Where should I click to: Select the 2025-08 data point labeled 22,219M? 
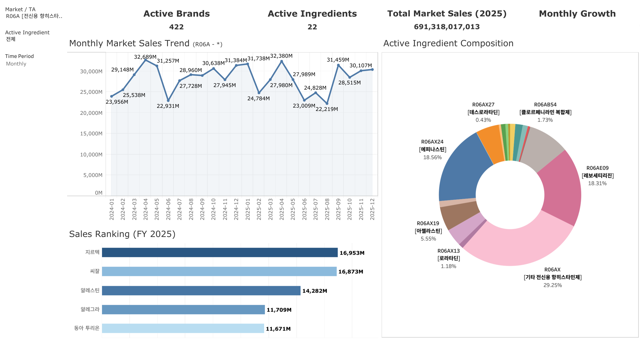click(327, 103)
